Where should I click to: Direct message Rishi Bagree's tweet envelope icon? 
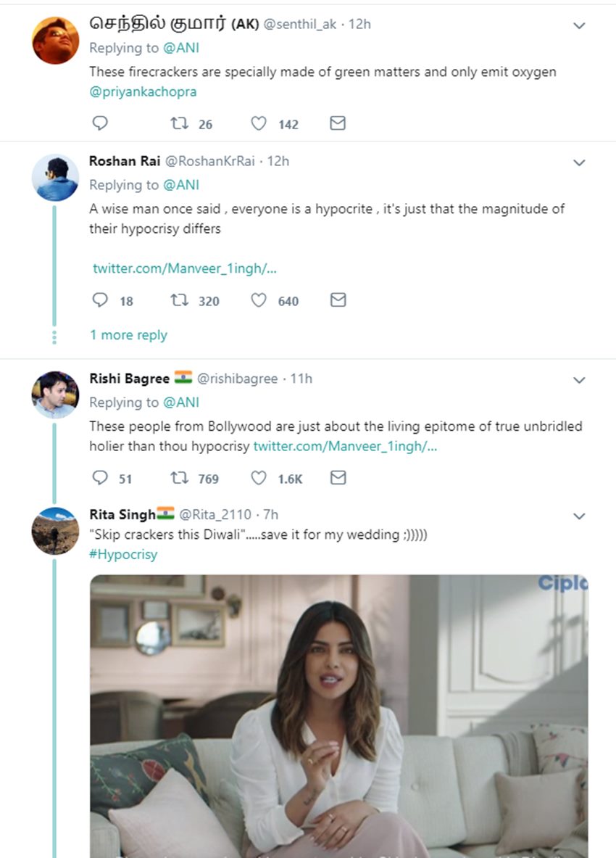(338, 478)
